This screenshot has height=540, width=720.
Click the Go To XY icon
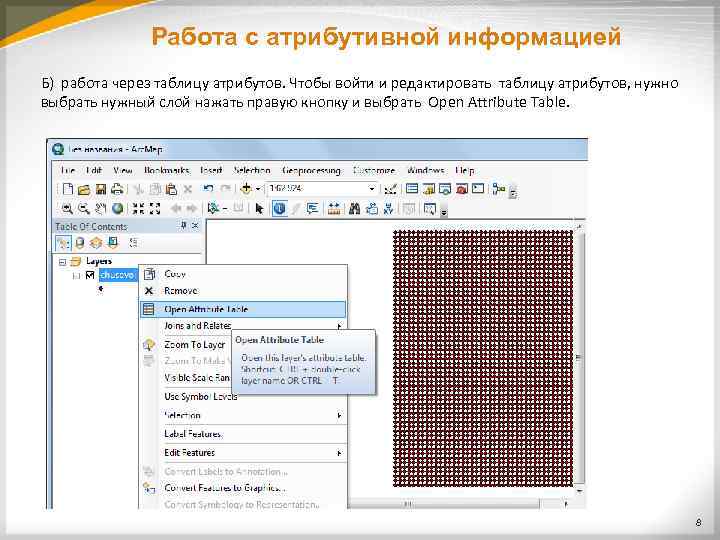click(388, 209)
